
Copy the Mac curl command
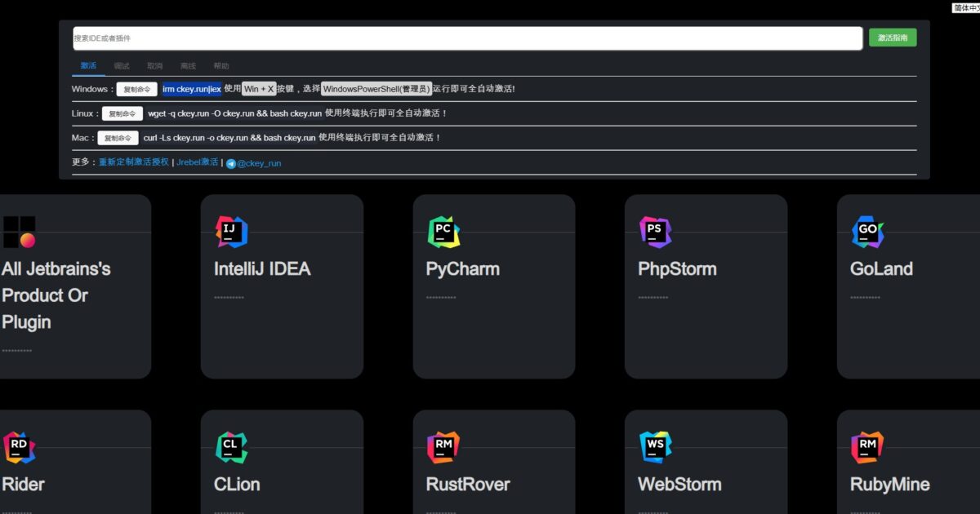click(118, 138)
